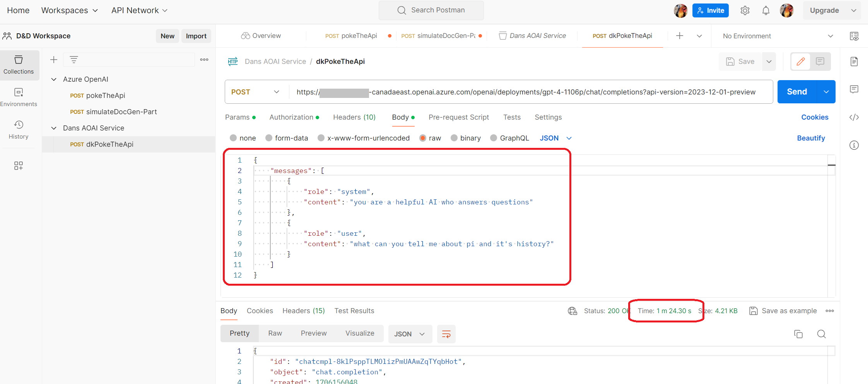This screenshot has height=384, width=868.
Task: Collapse the Dans AOAI Service collection
Action: 54,128
